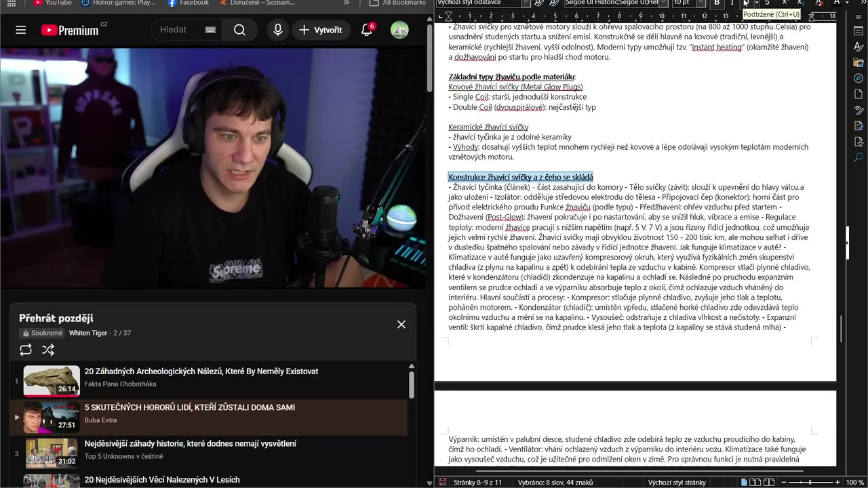Open YouTube notifications bell
The image size is (868, 488).
(367, 30)
